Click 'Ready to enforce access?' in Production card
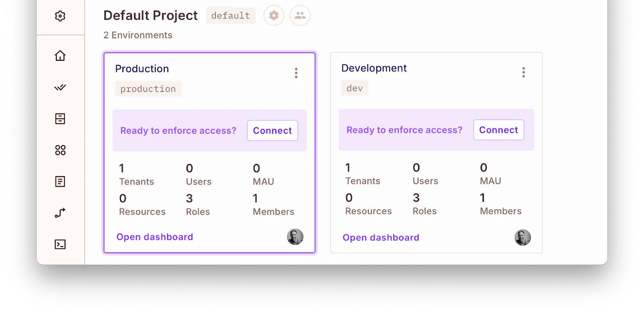 (x=178, y=131)
